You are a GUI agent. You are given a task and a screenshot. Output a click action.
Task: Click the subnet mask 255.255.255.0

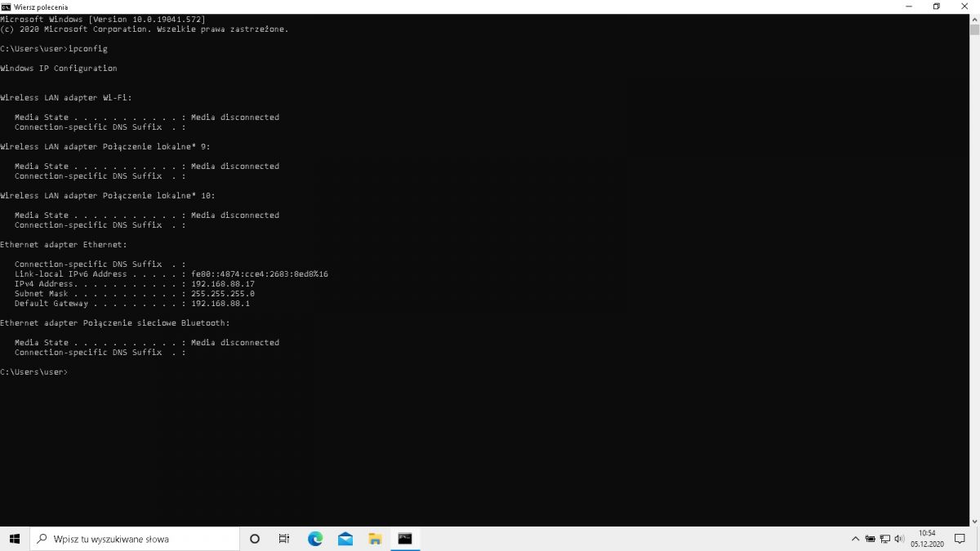(x=223, y=294)
